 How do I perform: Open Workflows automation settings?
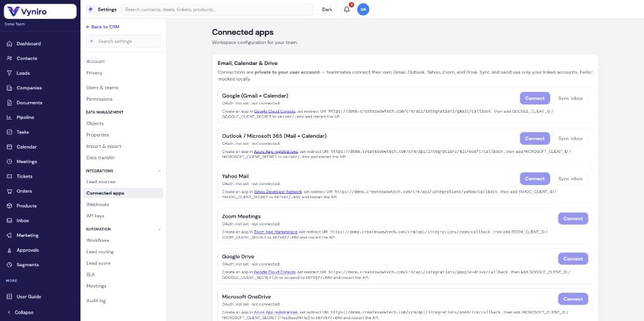point(97,240)
